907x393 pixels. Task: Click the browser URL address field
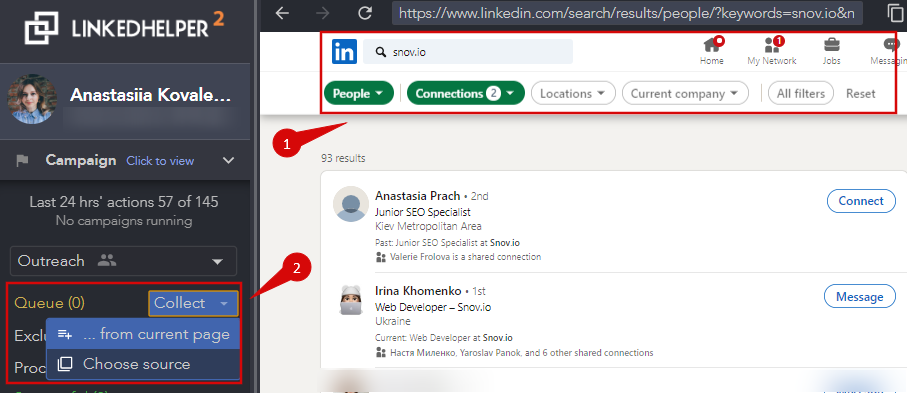point(627,13)
